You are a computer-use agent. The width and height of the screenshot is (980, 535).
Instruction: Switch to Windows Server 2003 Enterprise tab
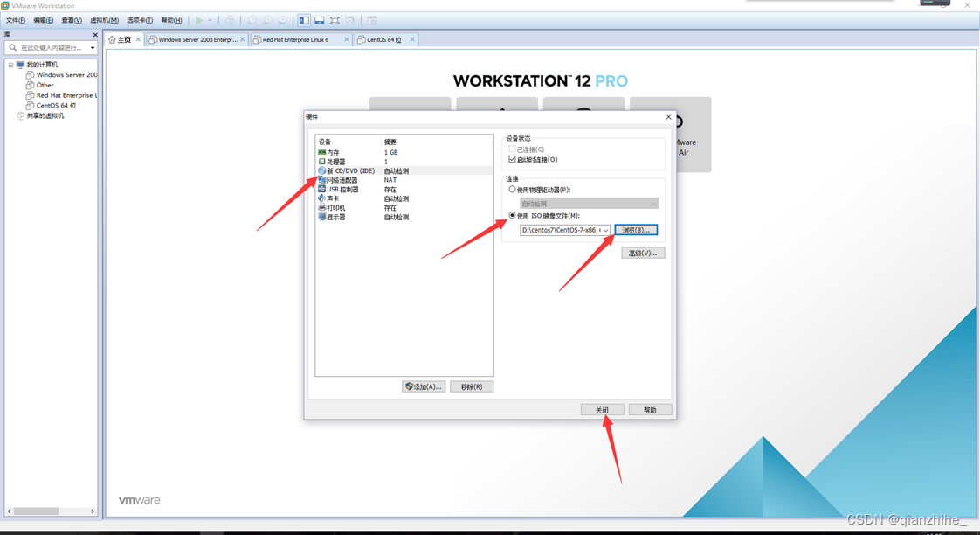click(x=197, y=39)
